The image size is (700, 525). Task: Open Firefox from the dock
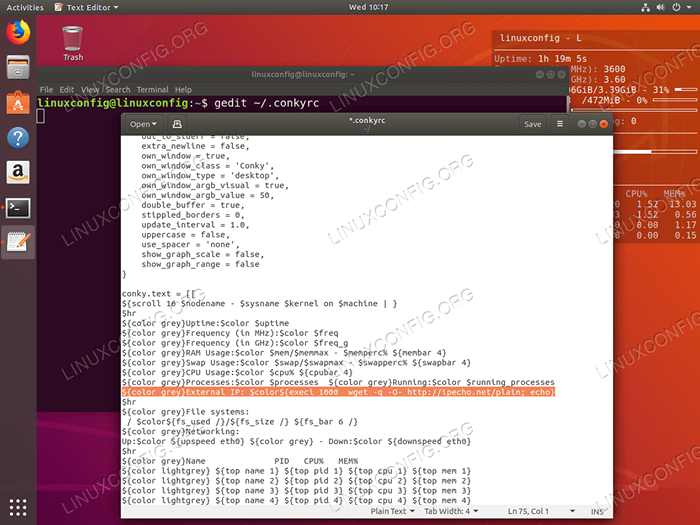coord(18,33)
